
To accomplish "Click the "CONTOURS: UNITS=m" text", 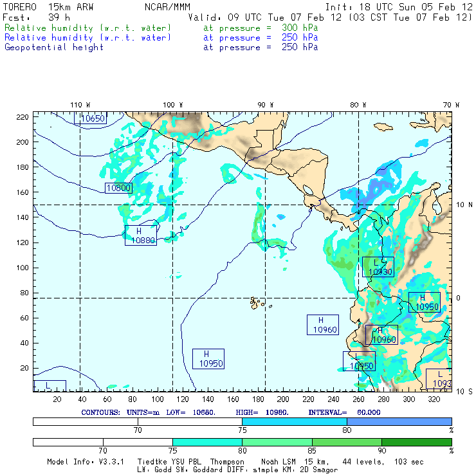I will pos(120,412).
